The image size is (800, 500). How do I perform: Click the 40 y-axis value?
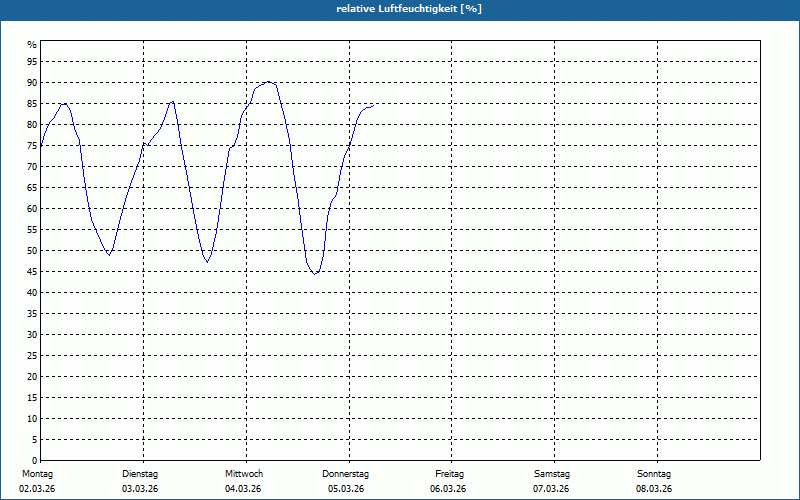[x=32, y=292]
